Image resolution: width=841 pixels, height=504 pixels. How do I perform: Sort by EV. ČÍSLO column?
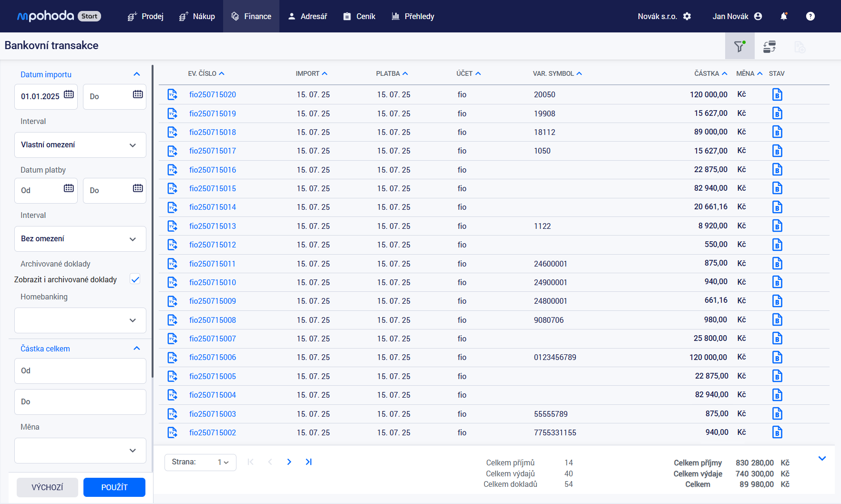pyautogui.click(x=206, y=73)
